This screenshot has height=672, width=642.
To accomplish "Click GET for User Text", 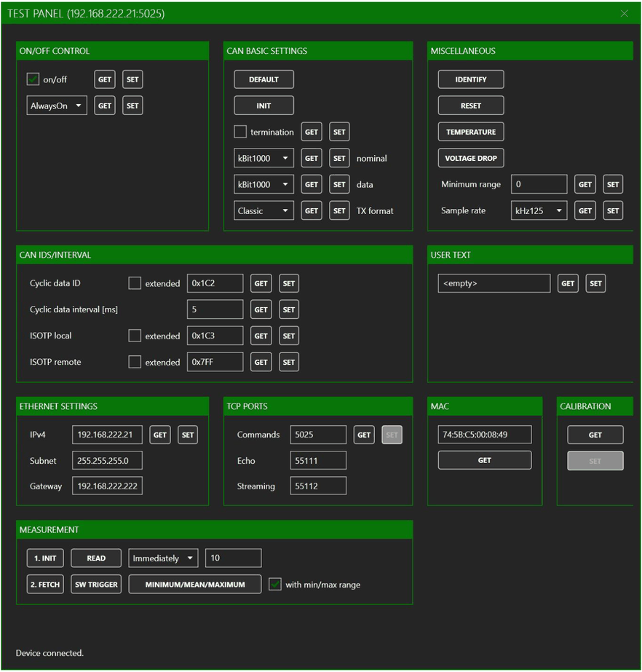I will 568,283.
